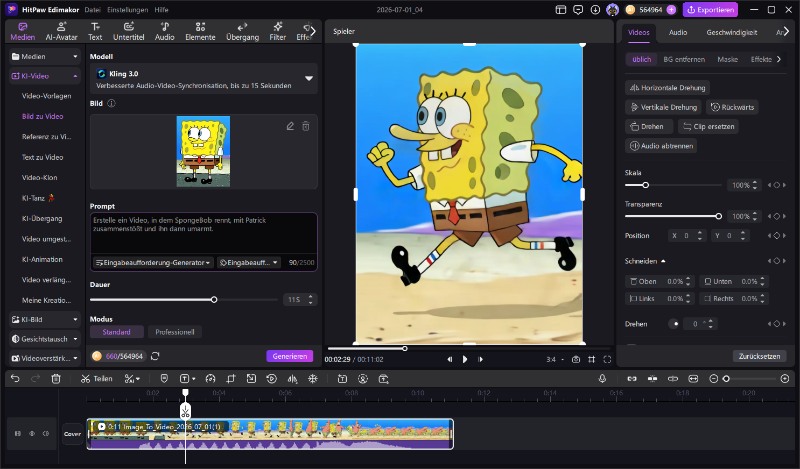Expand the Medien sidebar section
800x469 pixels.
pos(45,56)
